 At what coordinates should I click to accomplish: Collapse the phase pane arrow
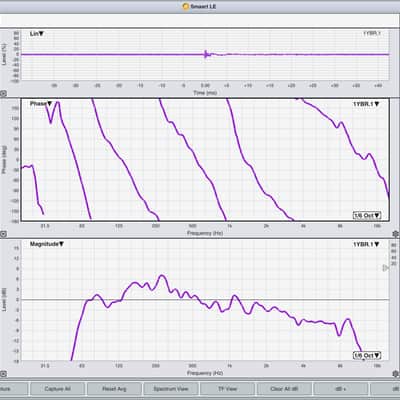point(3,234)
